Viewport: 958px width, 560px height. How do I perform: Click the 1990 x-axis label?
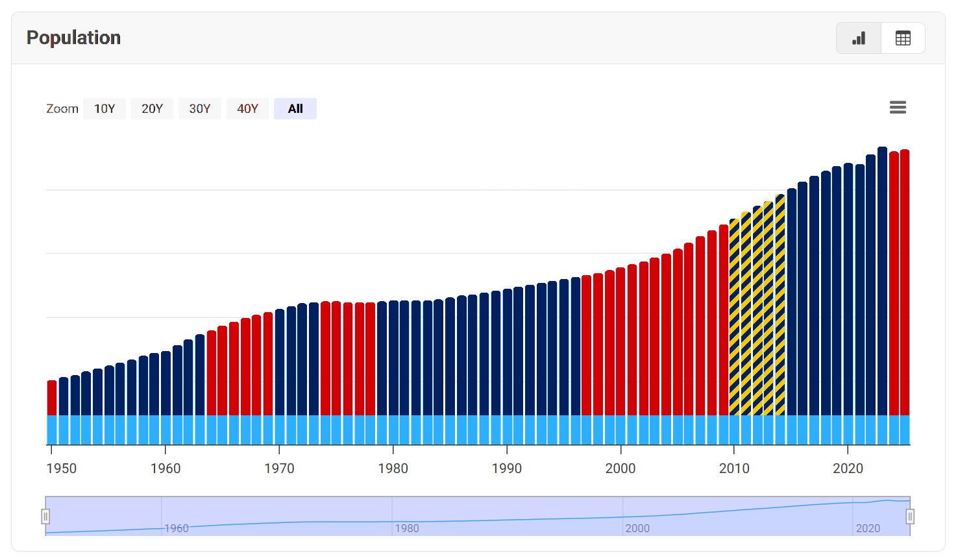[x=506, y=469]
